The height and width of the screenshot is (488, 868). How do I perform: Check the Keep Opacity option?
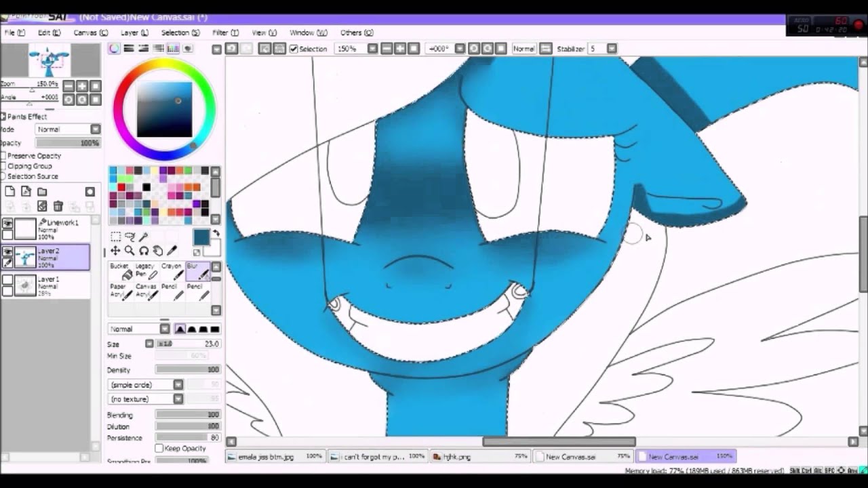[159, 448]
